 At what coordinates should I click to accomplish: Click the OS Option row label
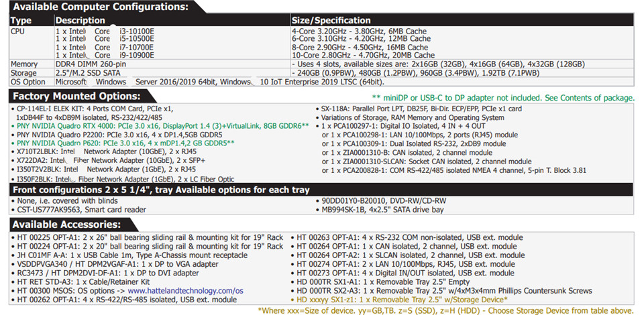point(29,82)
